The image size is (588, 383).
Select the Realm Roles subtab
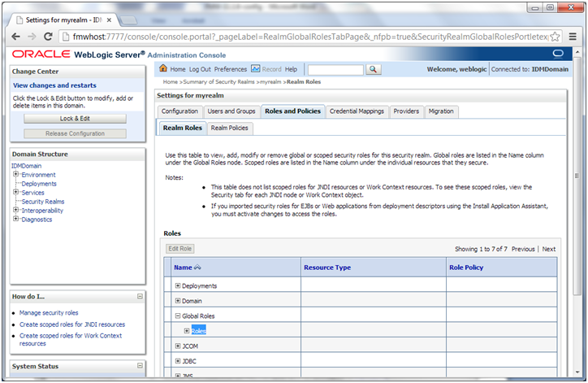pos(183,128)
